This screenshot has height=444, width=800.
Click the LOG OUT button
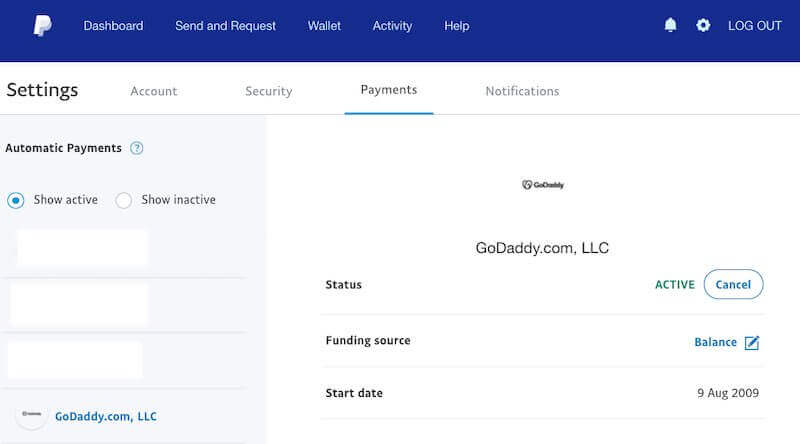[755, 26]
